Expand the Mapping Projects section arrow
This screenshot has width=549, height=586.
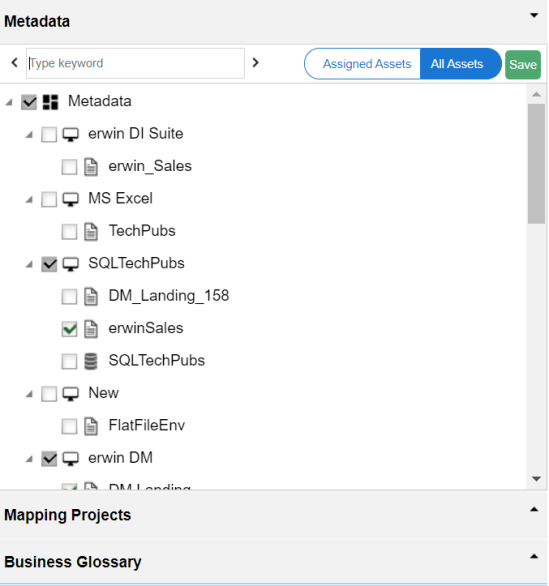click(534, 509)
